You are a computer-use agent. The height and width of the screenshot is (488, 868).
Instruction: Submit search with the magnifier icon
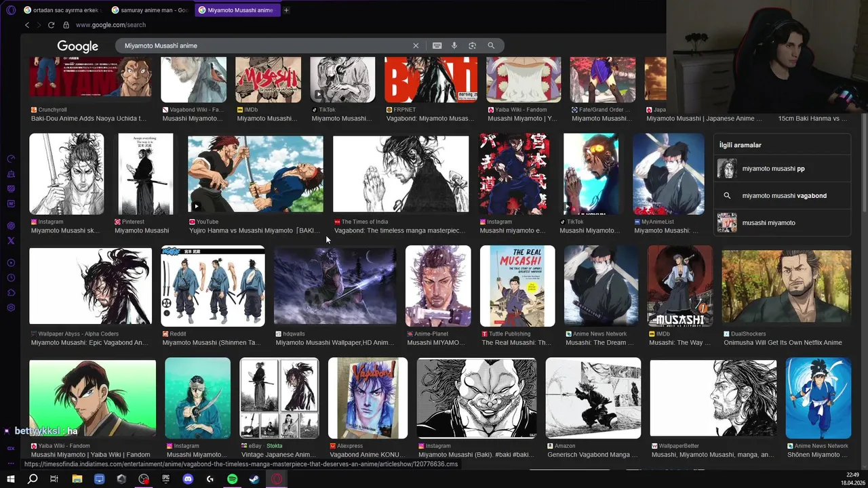click(x=491, y=45)
